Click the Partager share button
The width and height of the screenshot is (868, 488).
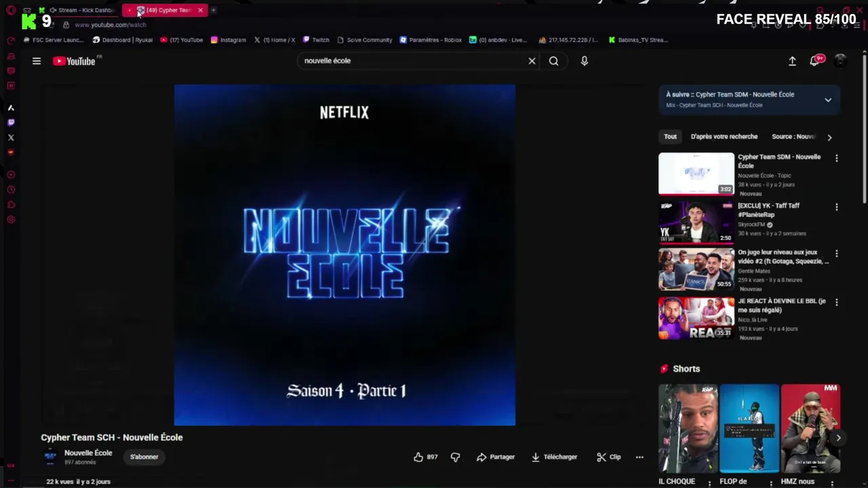[496, 457]
